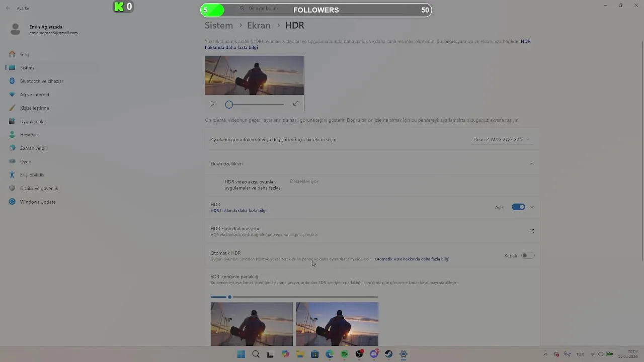644x362 pixels.
Task: Open Otomatik HDR hakkında daha fazla bilgi
Action: coord(412,259)
